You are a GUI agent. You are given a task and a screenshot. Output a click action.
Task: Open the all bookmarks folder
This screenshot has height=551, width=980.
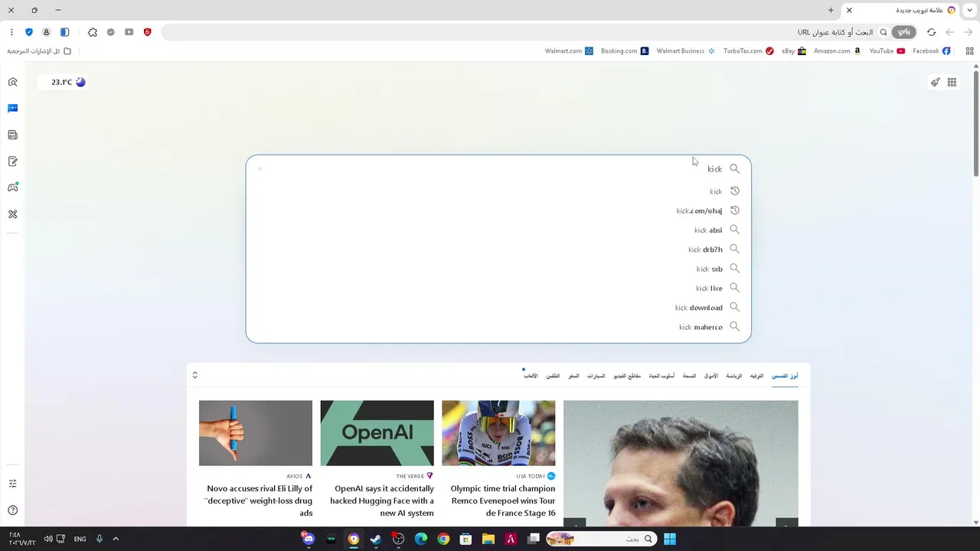tap(39, 51)
